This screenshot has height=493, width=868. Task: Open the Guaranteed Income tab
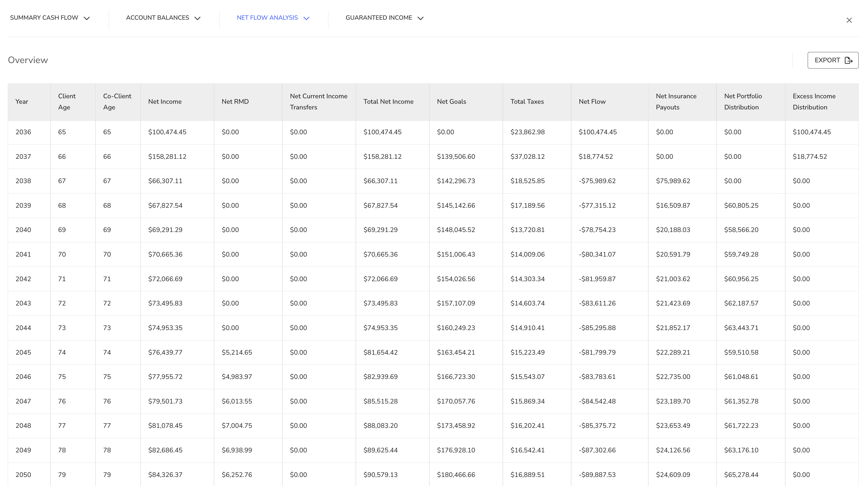click(x=379, y=18)
